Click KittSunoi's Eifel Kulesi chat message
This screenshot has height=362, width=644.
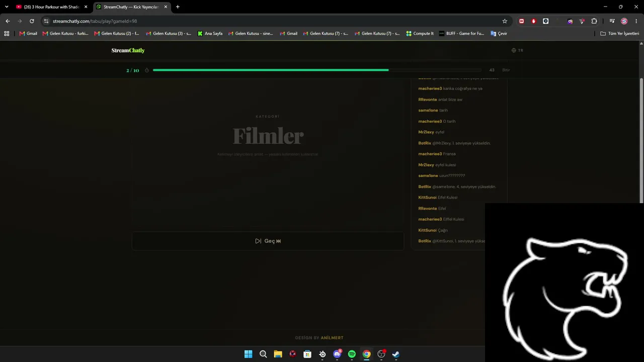[x=438, y=198]
